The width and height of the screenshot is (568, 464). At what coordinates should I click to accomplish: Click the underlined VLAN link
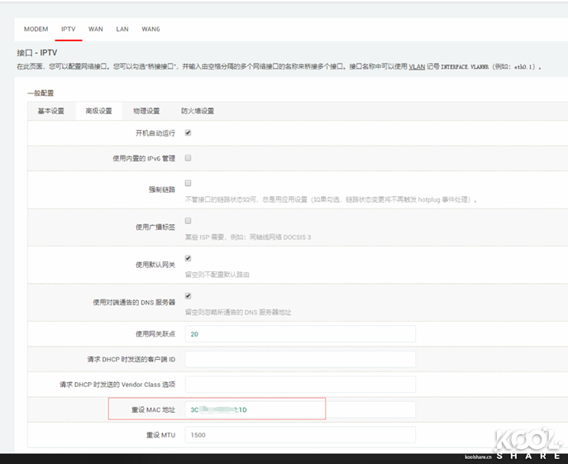[x=417, y=67]
